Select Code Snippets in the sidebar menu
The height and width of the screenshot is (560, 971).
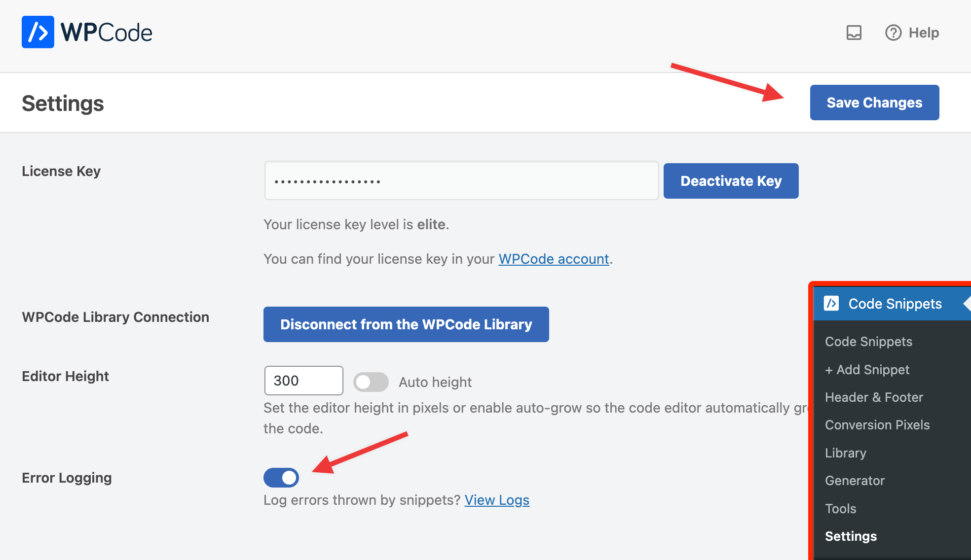click(x=868, y=341)
